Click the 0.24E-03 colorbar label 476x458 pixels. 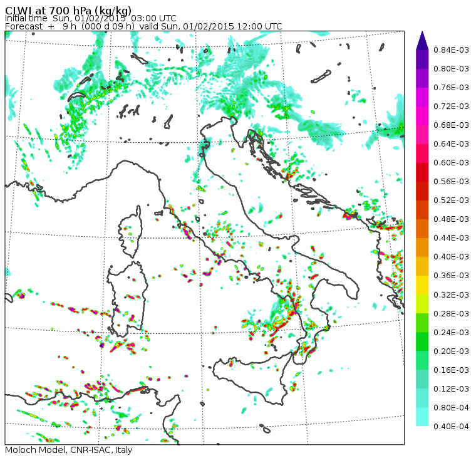[x=451, y=333]
